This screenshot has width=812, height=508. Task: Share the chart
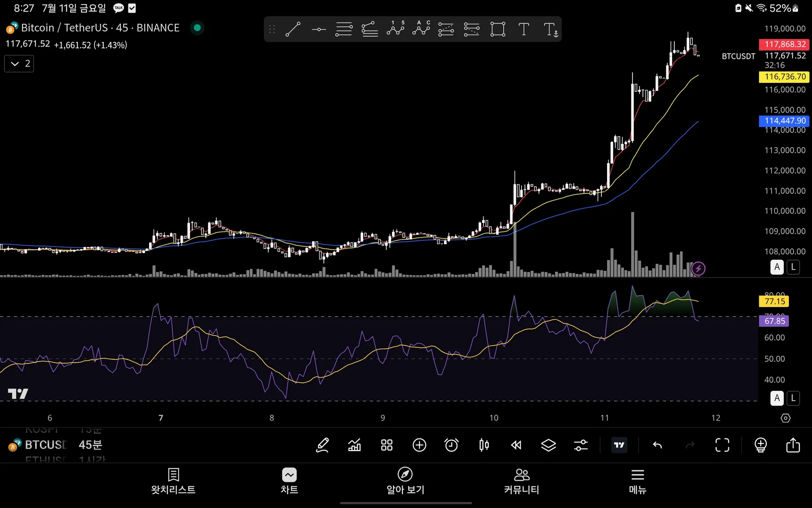coord(793,445)
